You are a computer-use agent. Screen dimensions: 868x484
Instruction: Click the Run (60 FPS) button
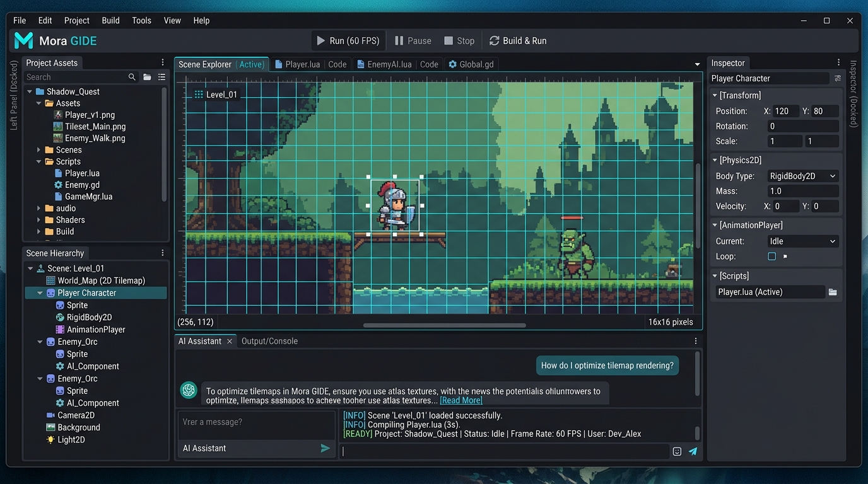[x=348, y=40]
